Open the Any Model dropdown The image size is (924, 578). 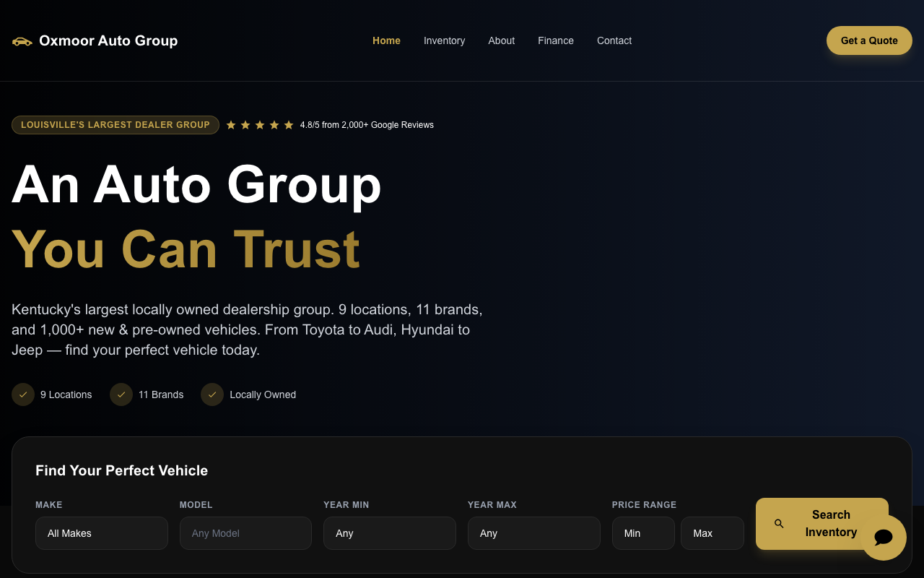[245, 533]
